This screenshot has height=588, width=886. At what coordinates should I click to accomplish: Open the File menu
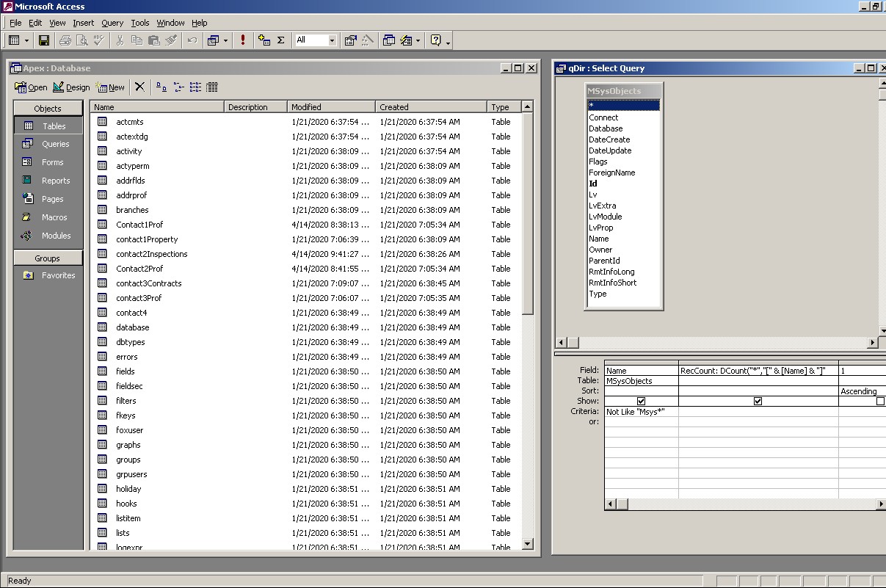click(15, 23)
